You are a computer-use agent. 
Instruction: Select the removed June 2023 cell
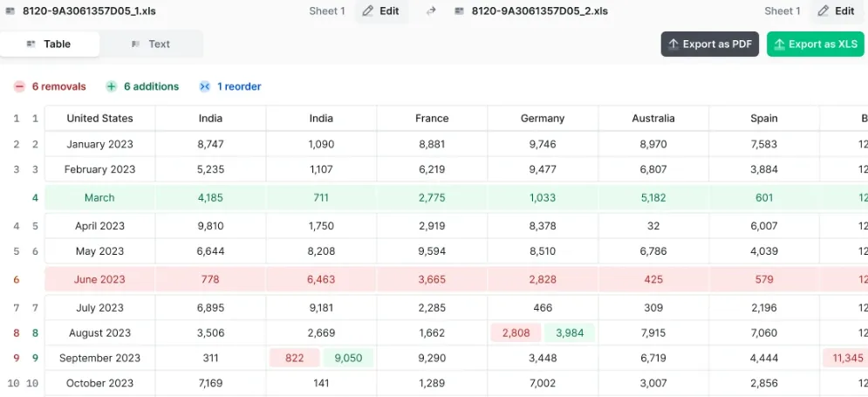[99, 279]
